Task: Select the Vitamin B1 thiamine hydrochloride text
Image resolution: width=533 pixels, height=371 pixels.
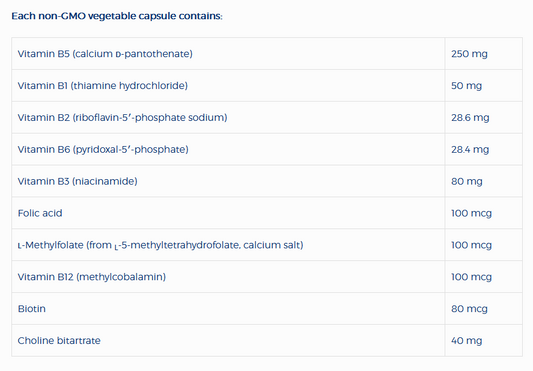Action: point(102,86)
